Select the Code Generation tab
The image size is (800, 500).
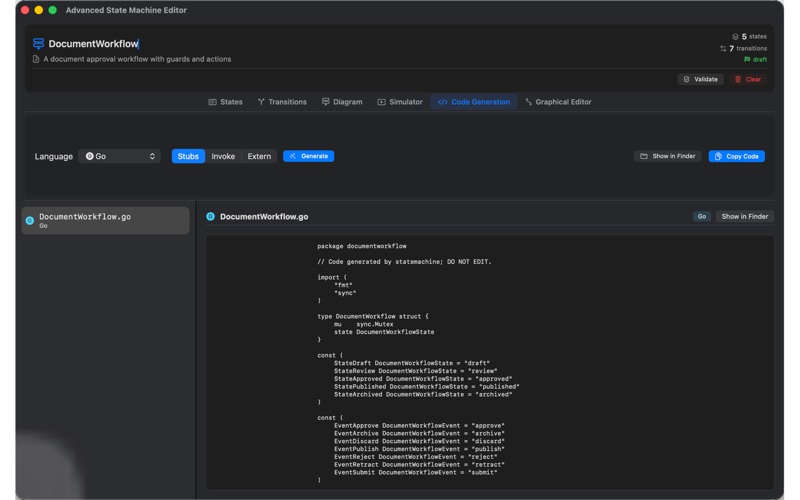click(x=474, y=102)
